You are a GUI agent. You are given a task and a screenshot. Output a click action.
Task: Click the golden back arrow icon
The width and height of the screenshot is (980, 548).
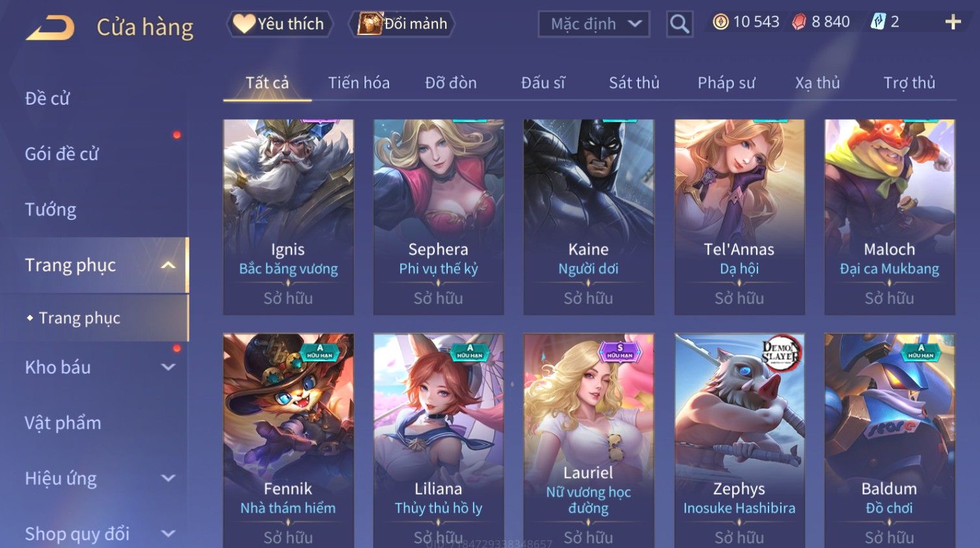50,27
